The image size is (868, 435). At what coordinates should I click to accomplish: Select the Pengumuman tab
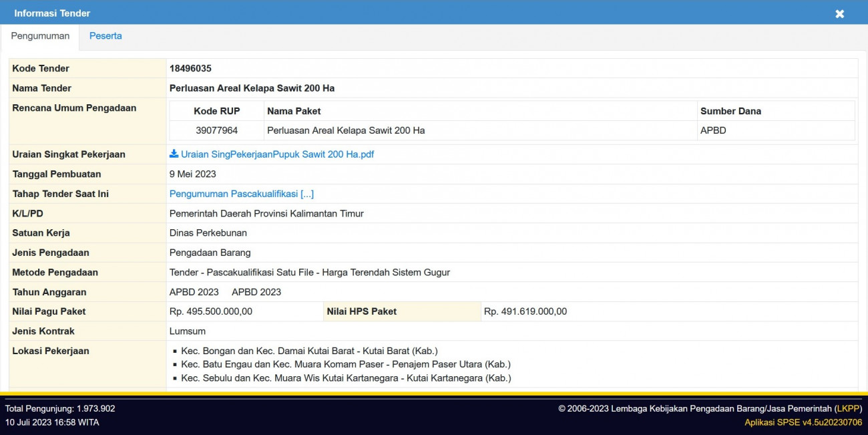(x=40, y=36)
